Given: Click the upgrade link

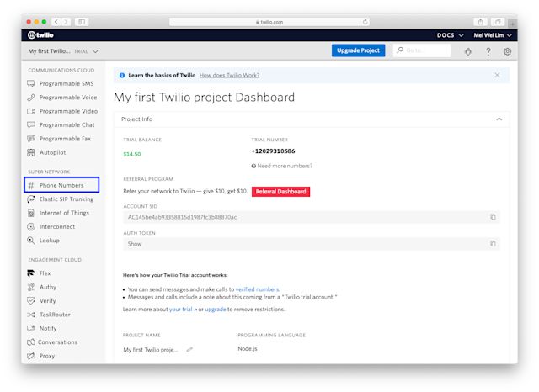Looking at the screenshot, I should (216, 310).
